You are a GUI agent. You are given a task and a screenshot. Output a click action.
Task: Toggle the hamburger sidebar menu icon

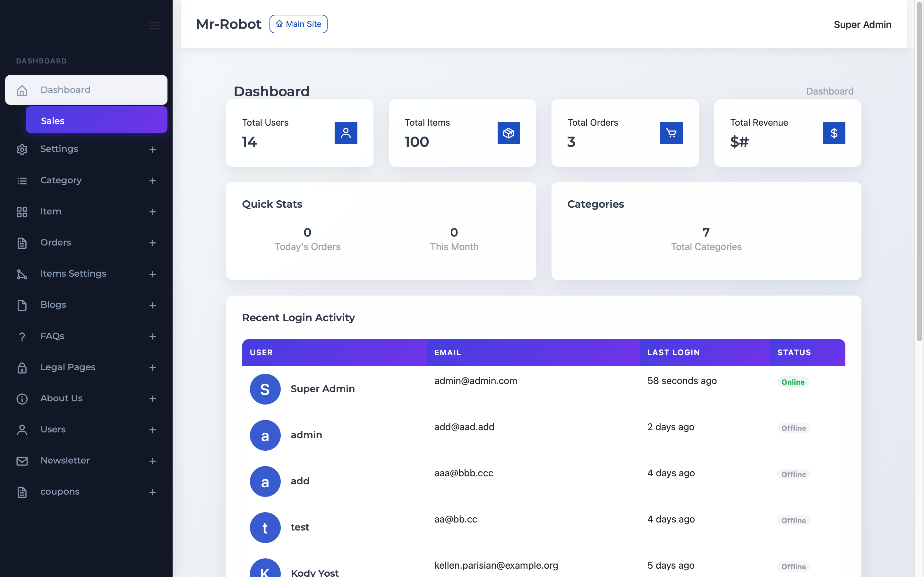(x=154, y=26)
